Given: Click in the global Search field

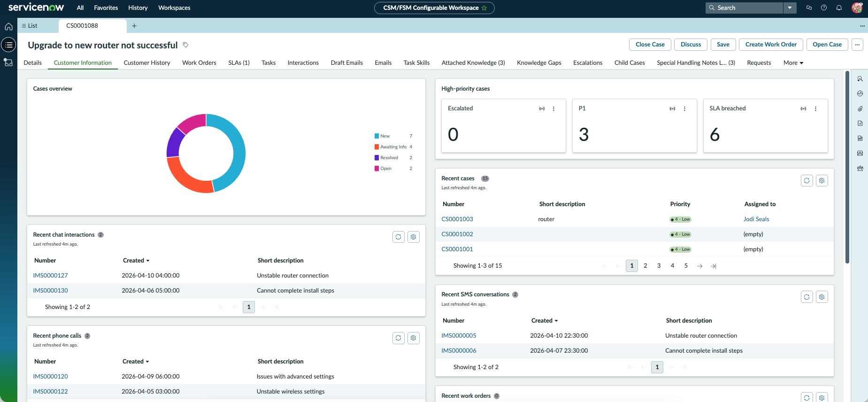Looking at the screenshot, I should pyautogui.click(x=745, y=8).
